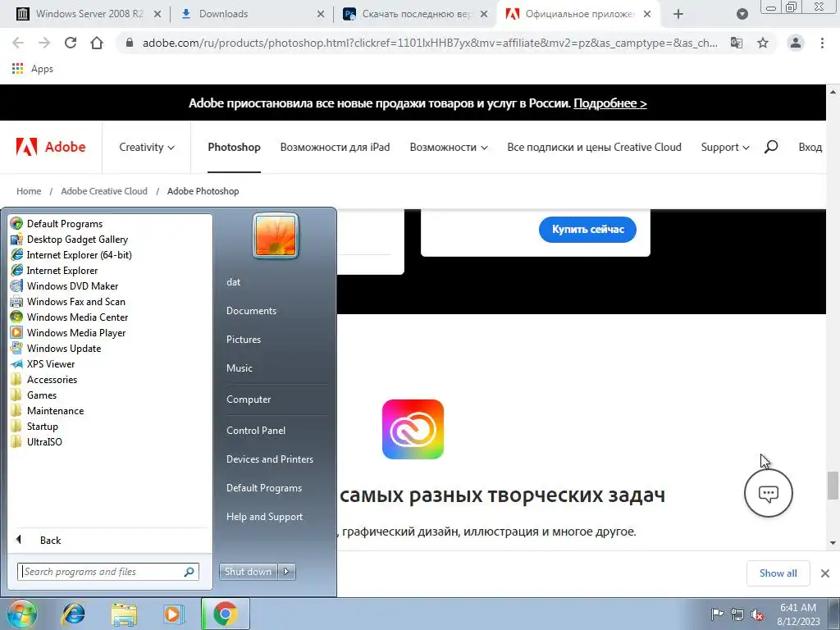Switch to the Downloads tab
840x630 pixels.
pyautogui.click(x=253, y=14)
